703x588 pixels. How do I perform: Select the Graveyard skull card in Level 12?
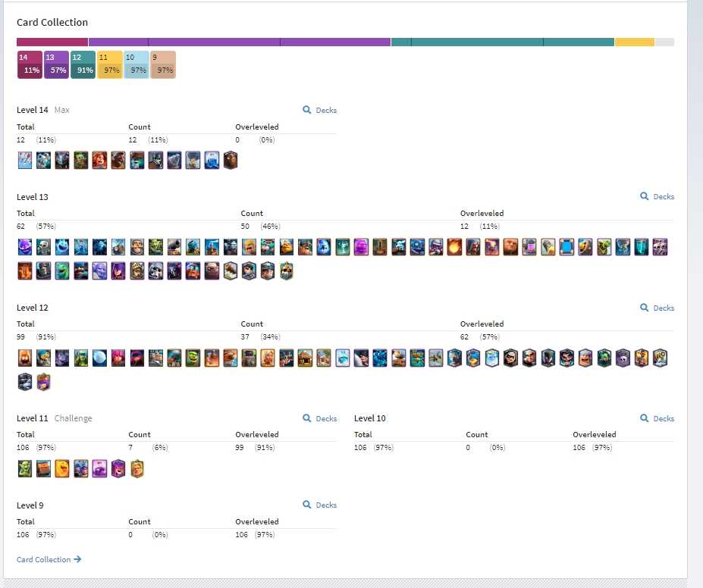[623, 358]
